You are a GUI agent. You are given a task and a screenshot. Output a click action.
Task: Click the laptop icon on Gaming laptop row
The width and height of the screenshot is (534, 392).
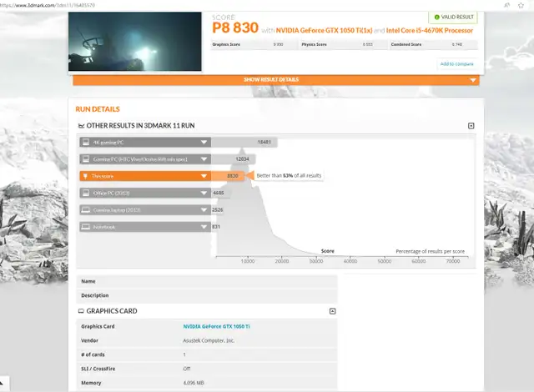(86, 209)
